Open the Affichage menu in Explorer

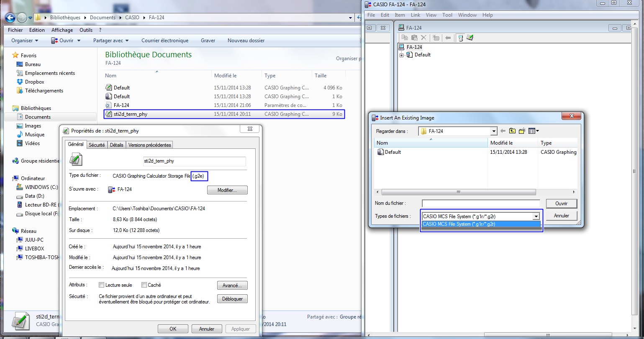click(62, 30)
